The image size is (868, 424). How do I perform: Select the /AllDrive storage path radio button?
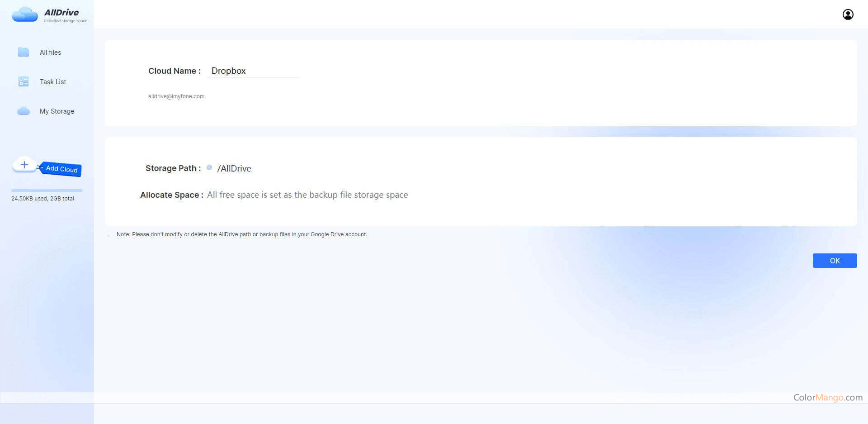pos(209,168)
